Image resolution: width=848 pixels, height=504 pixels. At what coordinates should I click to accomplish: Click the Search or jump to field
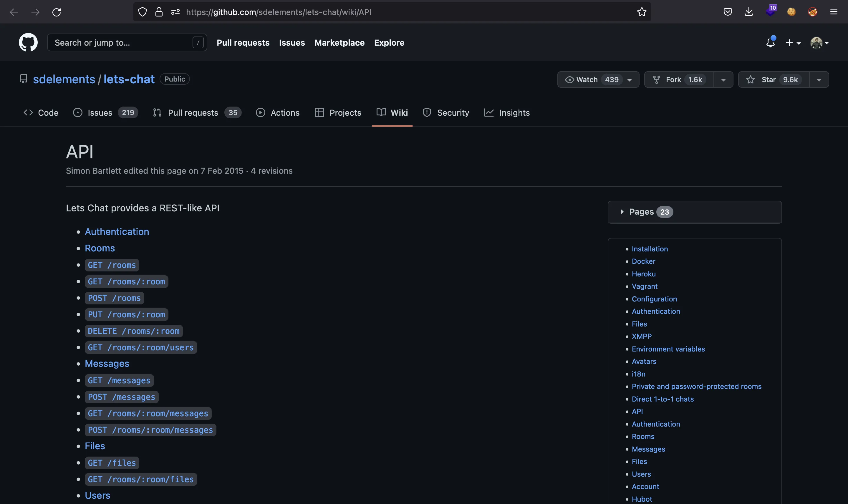tap(127, 42)
